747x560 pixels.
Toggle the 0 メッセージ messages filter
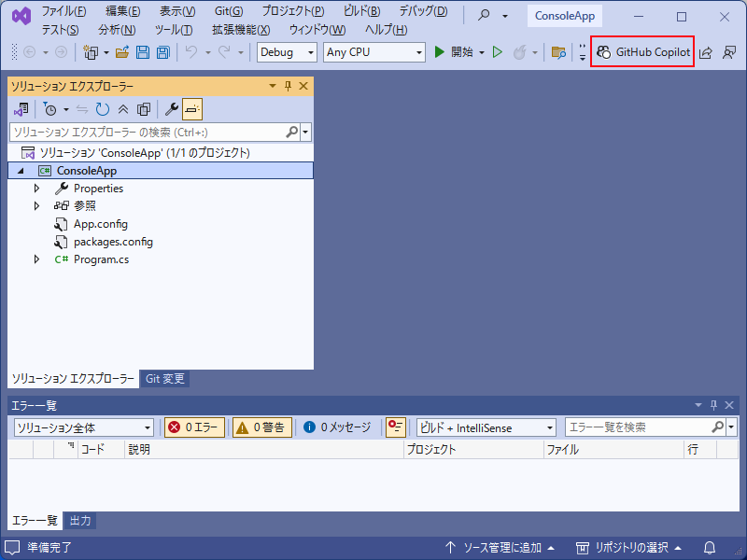[337, 427]
